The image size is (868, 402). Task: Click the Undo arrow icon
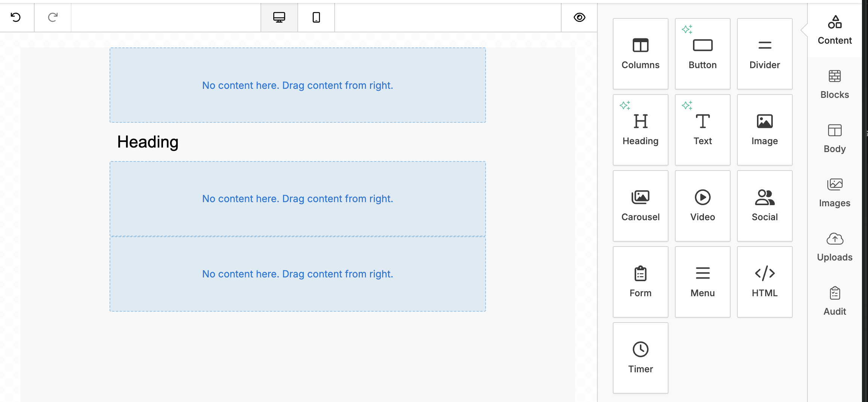pos(16,17)
